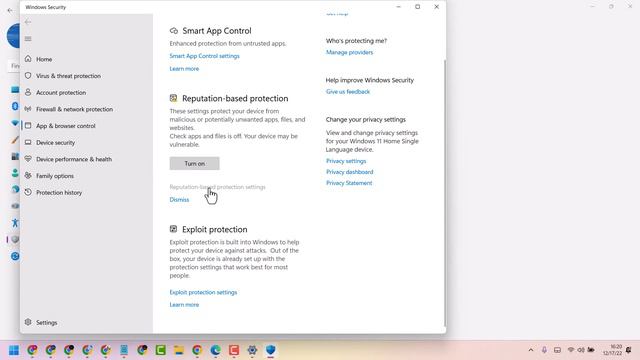The width and height of the screenshot is (640, 360).
Task: Click the Device security laptop icon
Action: [28, 142]
